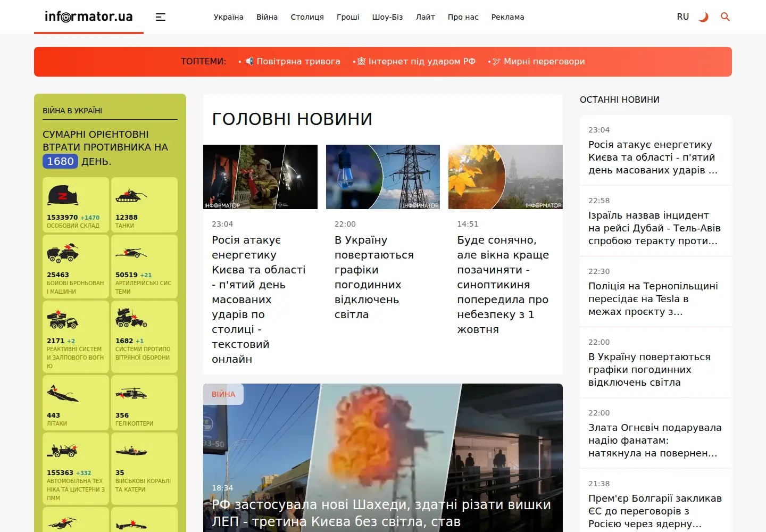The width and height of the screenshot is (766, 532).
Task: Click the artillery systems icon
Action: 131,253
